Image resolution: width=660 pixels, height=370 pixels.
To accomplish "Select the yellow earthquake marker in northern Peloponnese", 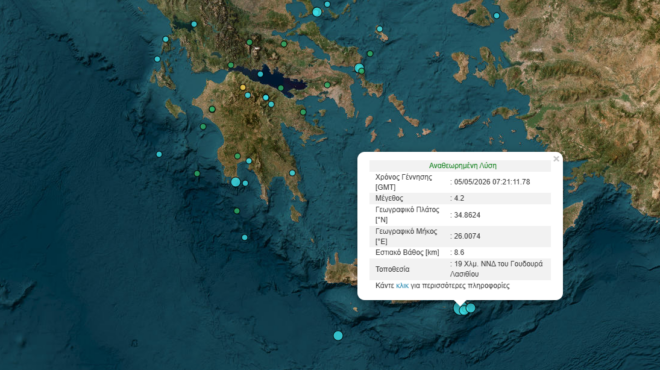I will [242, 88].
